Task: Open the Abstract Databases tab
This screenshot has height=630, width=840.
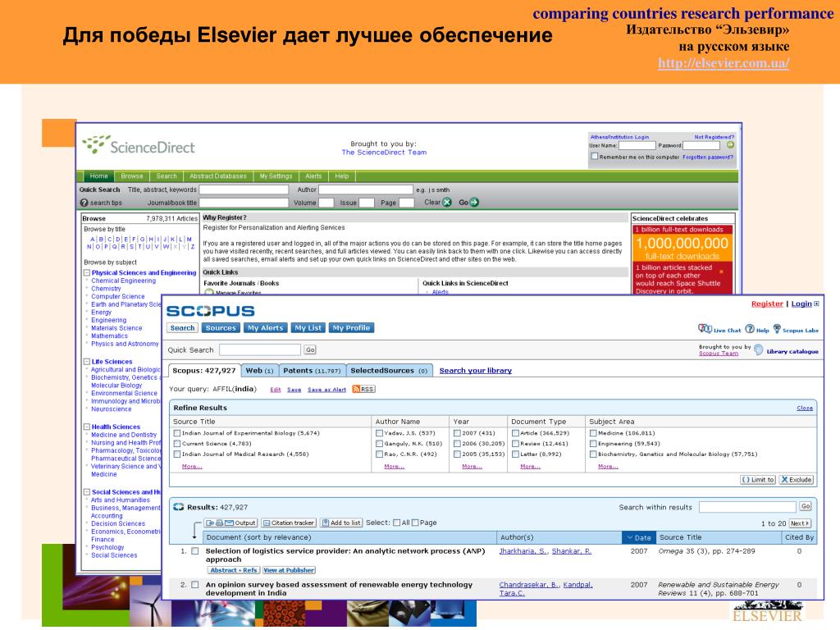Action: click(x=218, y=176)
